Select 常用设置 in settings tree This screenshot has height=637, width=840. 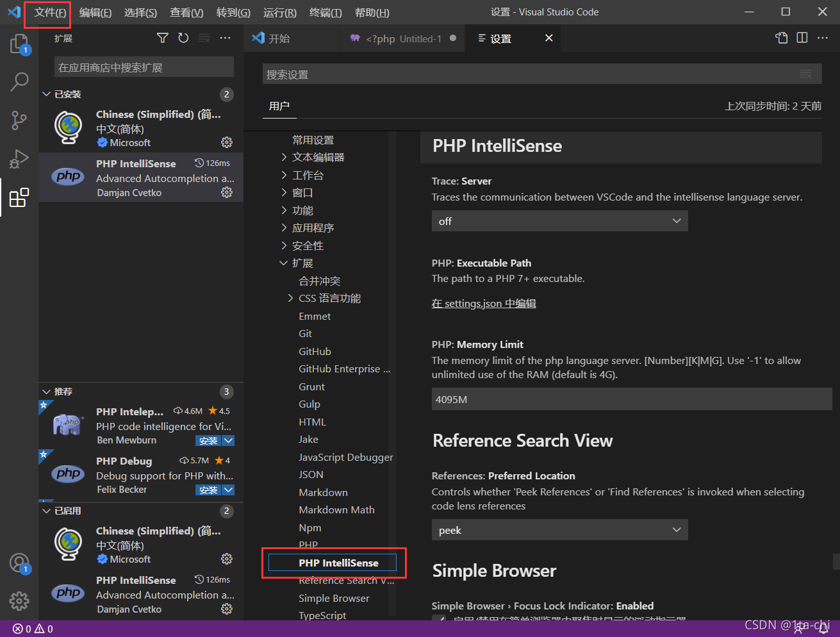pyautogui.click(x=313, y=140)
